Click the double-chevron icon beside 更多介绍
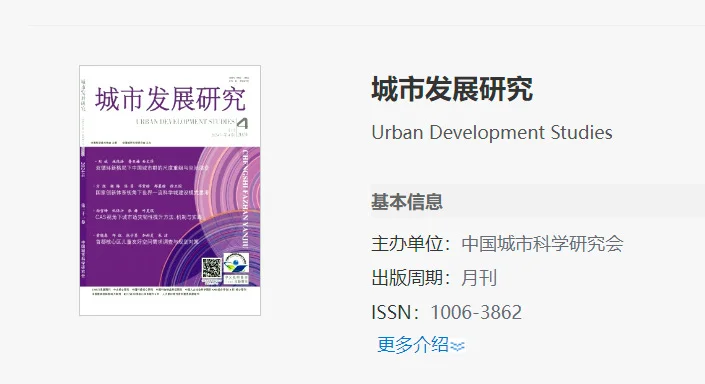This screenshot has width=705, height=384. (x=458, y=346)
